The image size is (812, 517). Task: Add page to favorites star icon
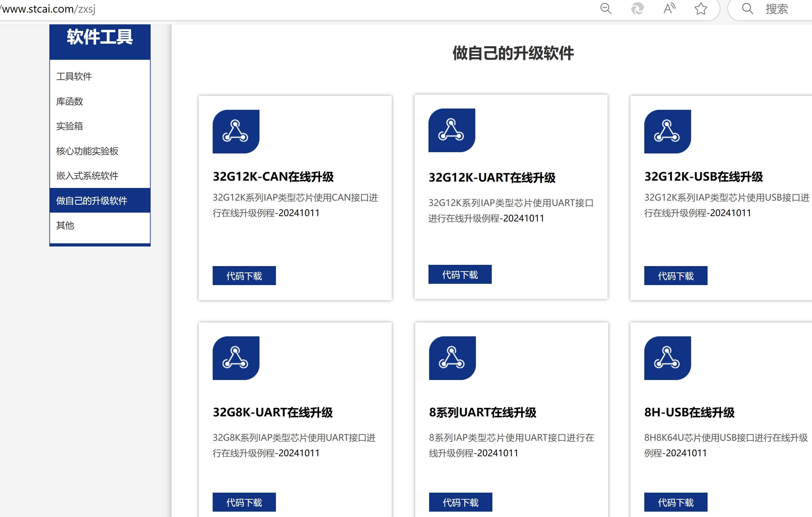[x=700, y=9]
